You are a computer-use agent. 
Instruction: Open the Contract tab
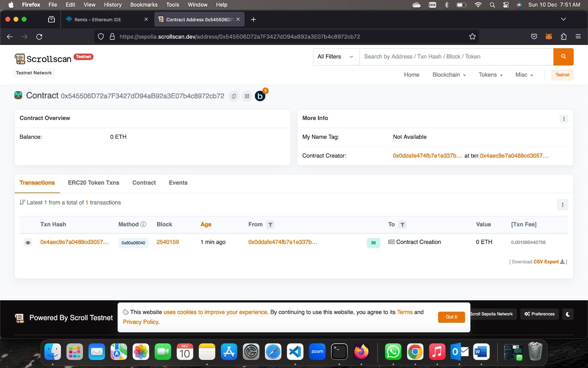(x=144, y=183)
